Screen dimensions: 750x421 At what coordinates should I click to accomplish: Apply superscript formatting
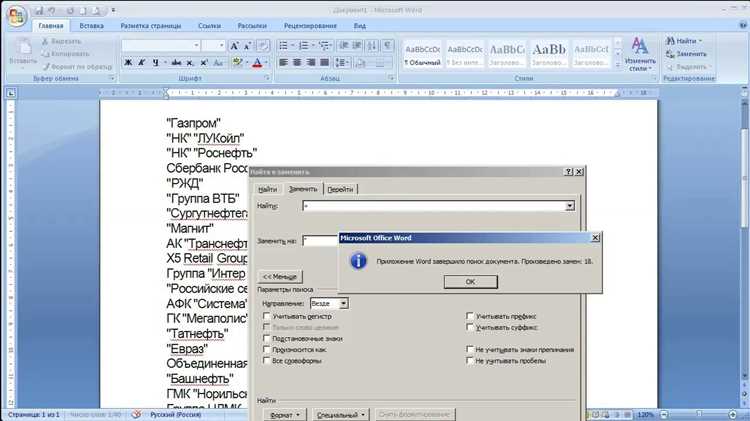(204, 63)
